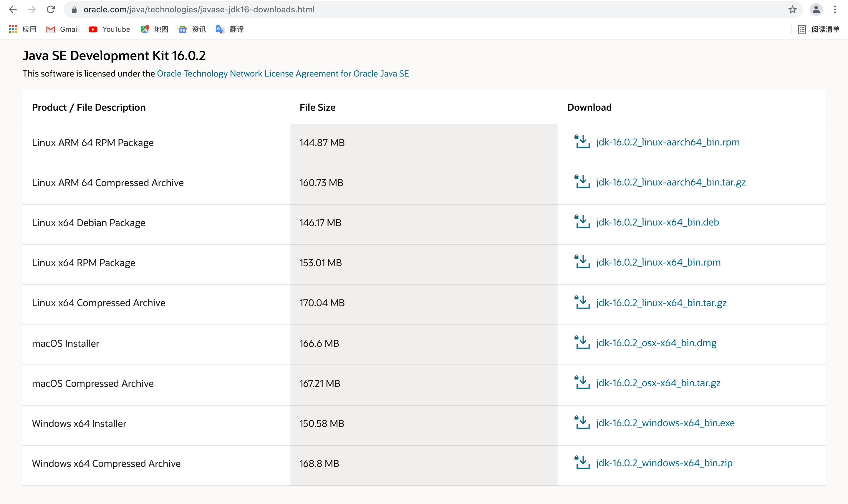Select the Linux x64 RPM Package text
The width and height of the screenshot is (848, 504).
click(x=84, y=263)
